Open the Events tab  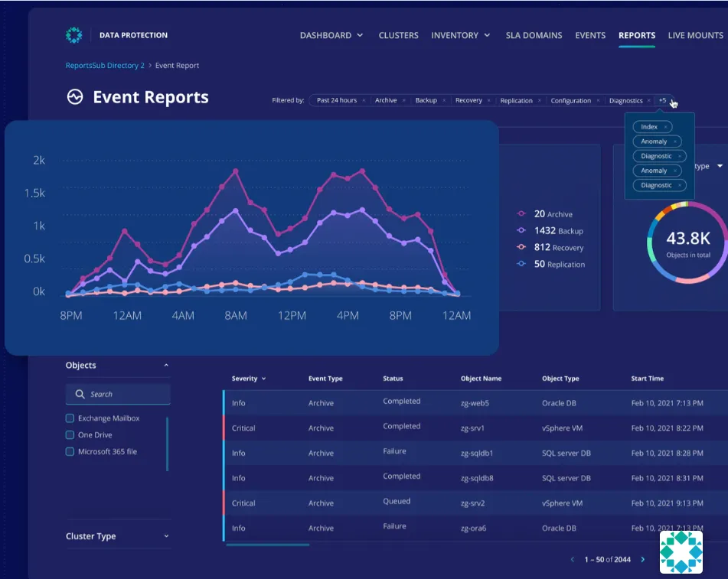pos(590,35)
